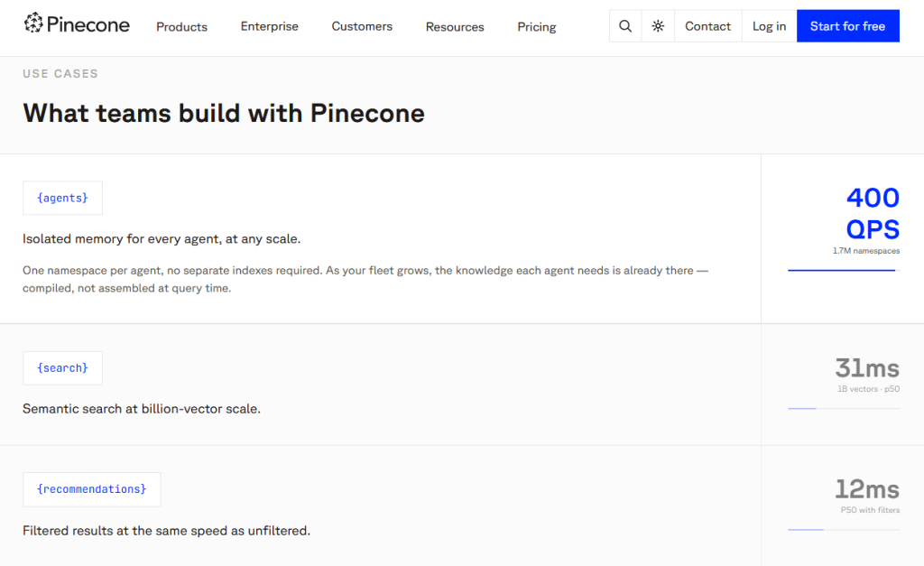Screen dimensions: 924x566
Task: Go to the Customers page
Action: click(x=362, y=26)
